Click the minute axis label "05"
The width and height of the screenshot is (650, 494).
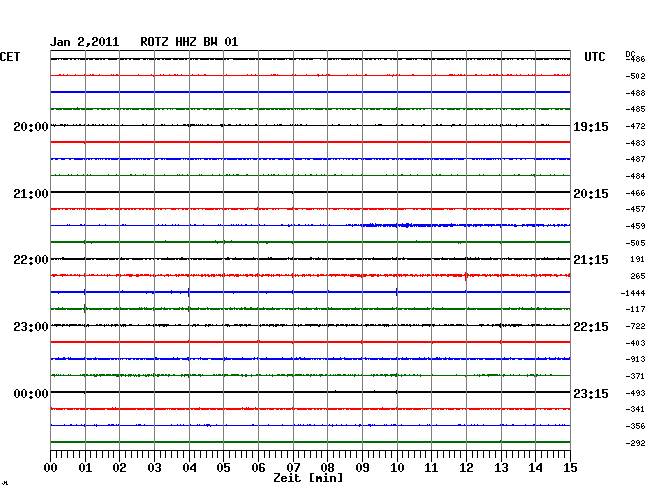pos(223,468)
